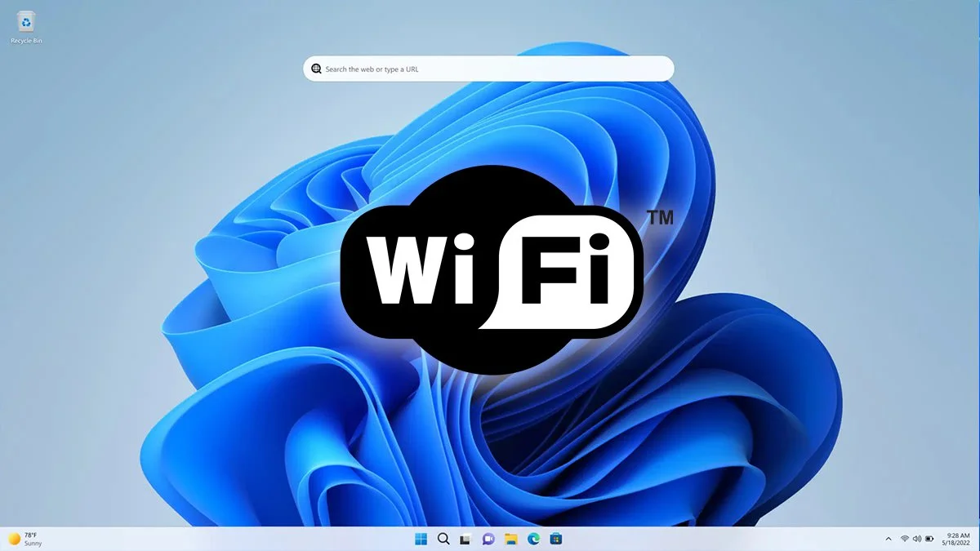The height and width of the screenshot is (551, 980).
Task: Launch the Teams Chat app
Action: pyautogui.click(x=488, y=539)
